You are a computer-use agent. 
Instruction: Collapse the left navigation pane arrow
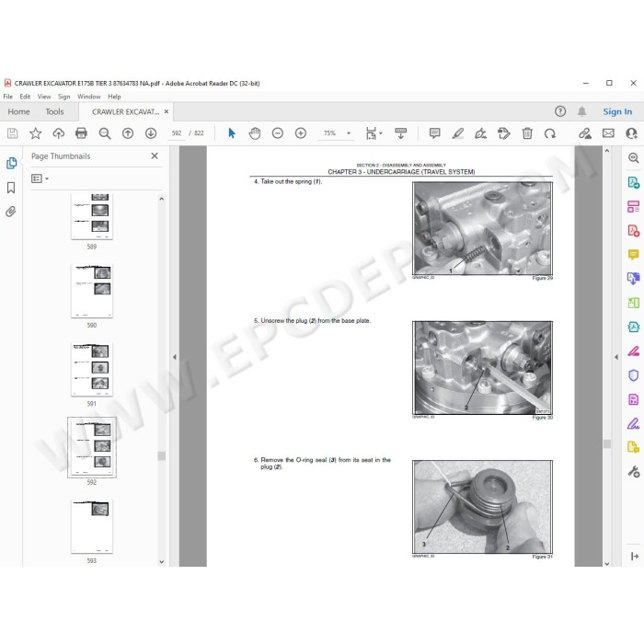(x=175, y=357)
